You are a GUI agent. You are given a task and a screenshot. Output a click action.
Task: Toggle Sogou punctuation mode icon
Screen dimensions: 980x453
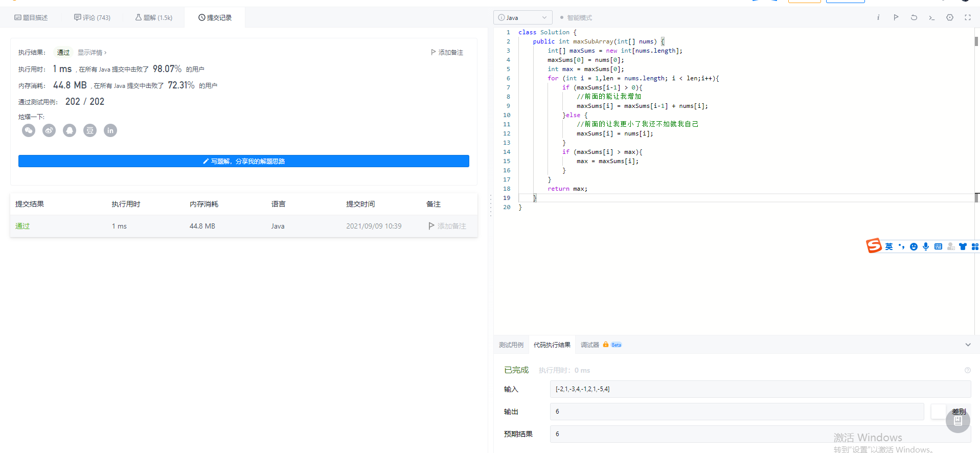click(901, 246)
